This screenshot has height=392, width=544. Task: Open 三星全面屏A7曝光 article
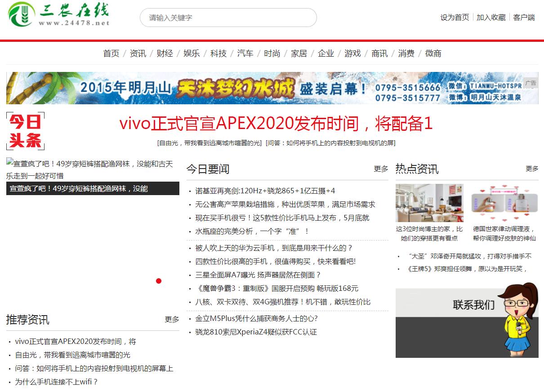[x=258, y=275]
